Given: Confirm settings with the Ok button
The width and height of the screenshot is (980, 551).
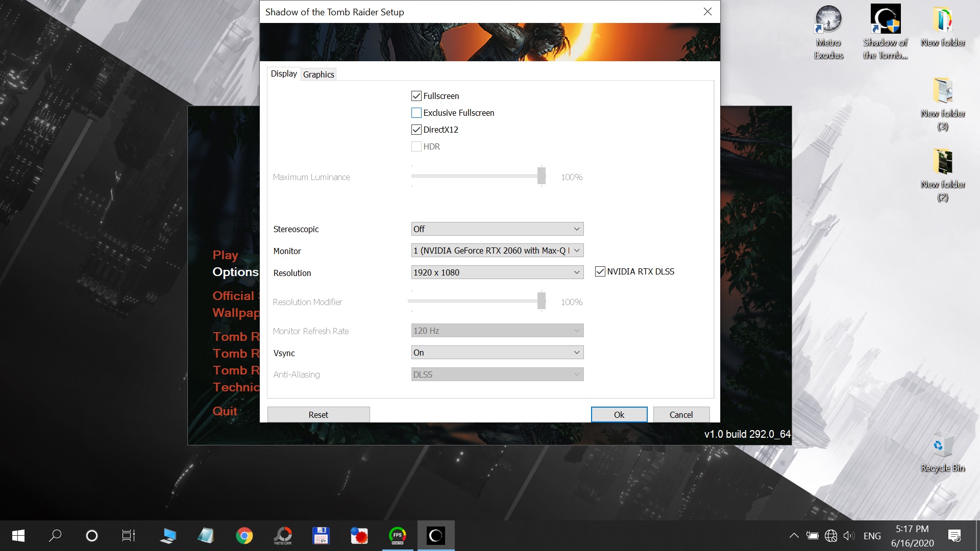Looking at the screenshot, I should [619, 415].
